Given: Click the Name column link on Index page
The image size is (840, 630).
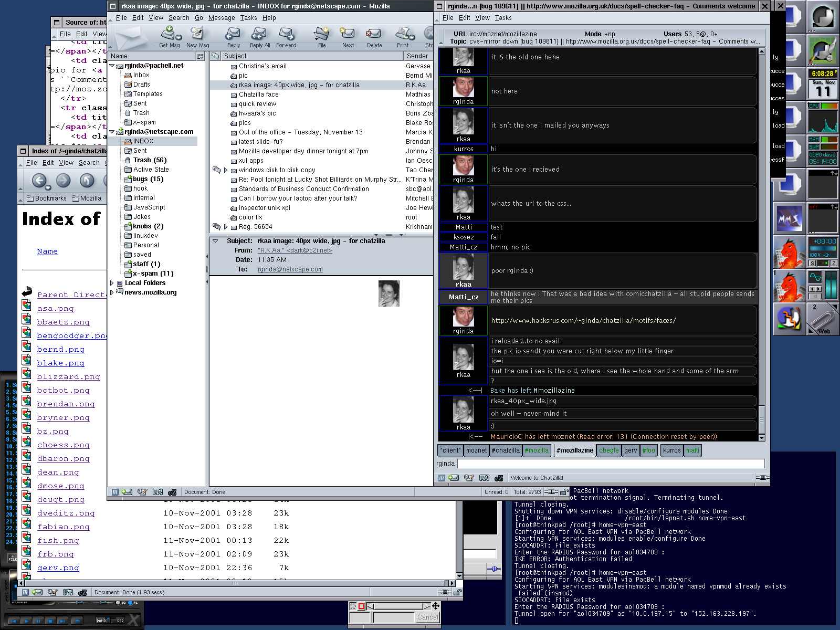Looking at the screenshot, I should point(47,251).
